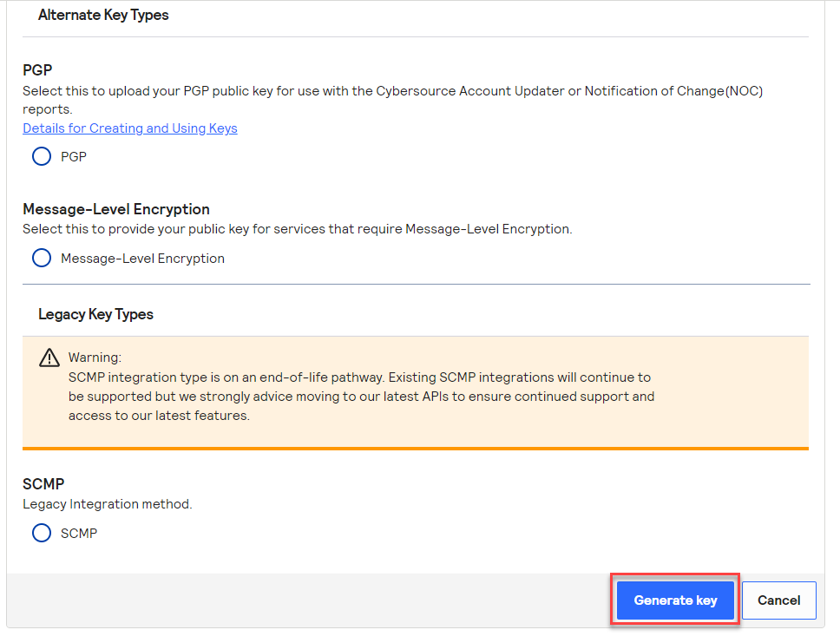Click the Legacy Key Types heading

coord(95,314)
